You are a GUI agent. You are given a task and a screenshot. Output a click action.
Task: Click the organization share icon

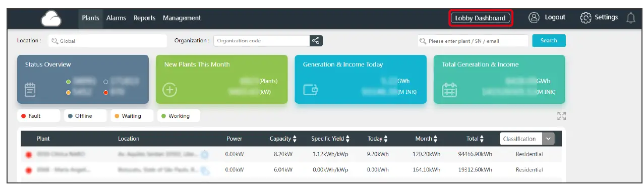[316, 41]
